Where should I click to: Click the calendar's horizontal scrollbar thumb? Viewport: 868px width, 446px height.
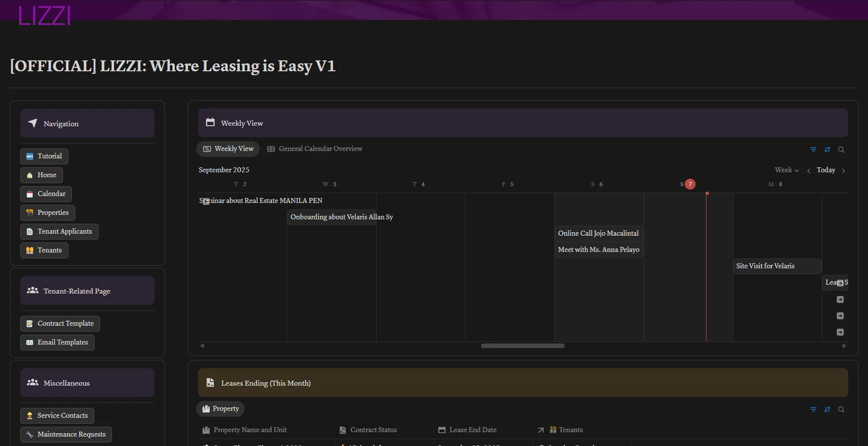[x=522, y=346]
